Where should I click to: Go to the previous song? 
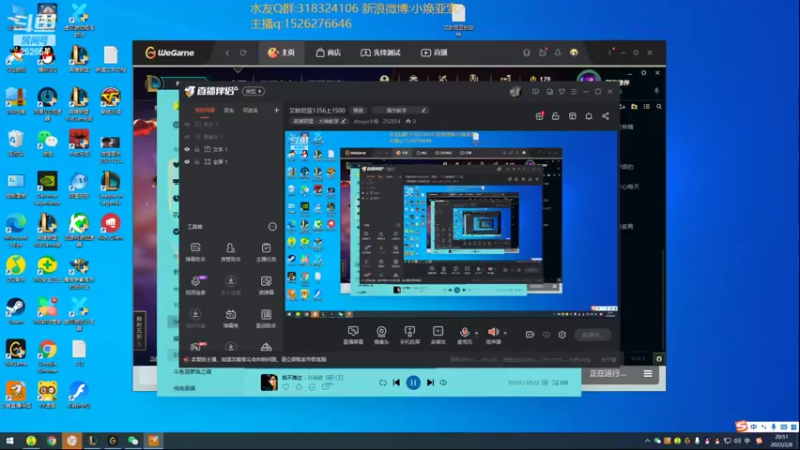pos(396,382)
